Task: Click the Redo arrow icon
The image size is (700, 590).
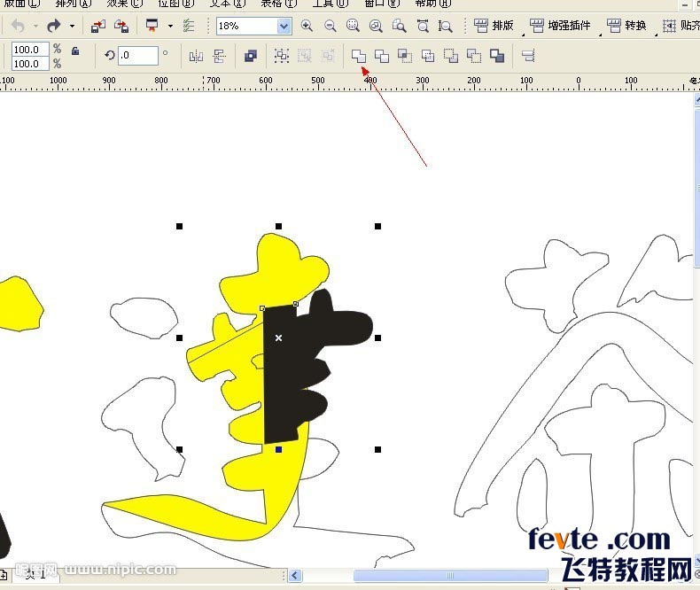Action: pos(53,26)
